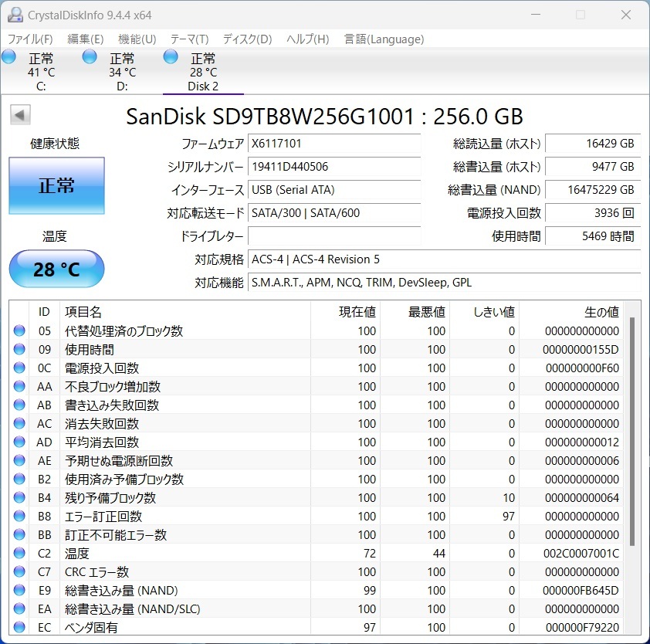Click raw value 0000000155D in 使用時間 row

coord(581,350)
